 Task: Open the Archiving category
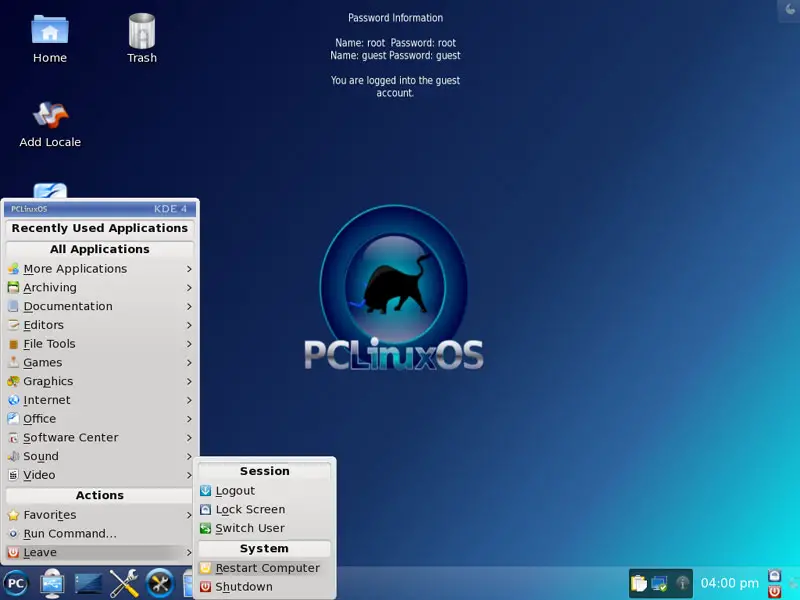[100, 288]
